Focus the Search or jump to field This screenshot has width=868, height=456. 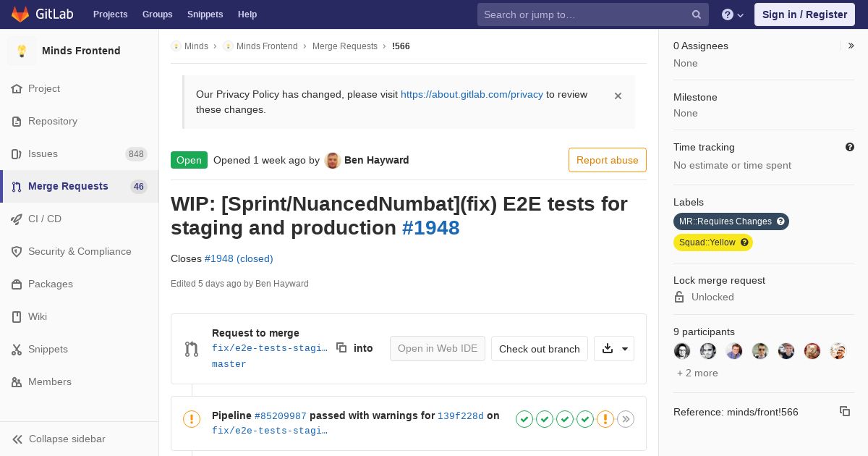point(582,14)
